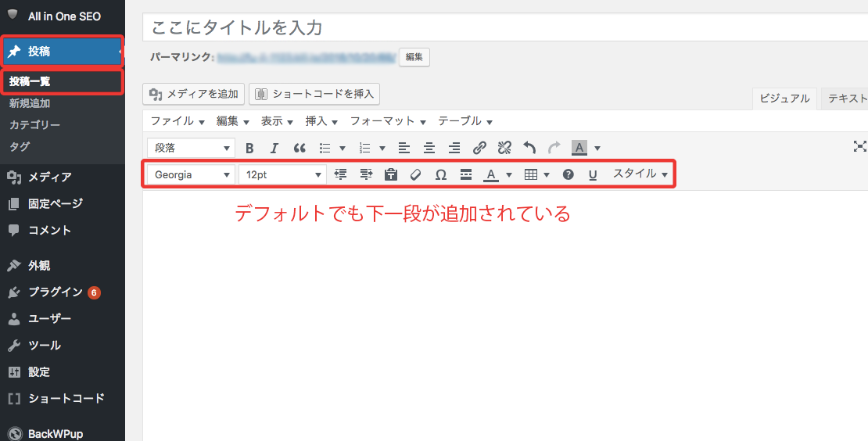Image resolution: width=868 pixels, height=441 pixels.
Task: Click the メディアを追加 button
Action: click(194, 94)
